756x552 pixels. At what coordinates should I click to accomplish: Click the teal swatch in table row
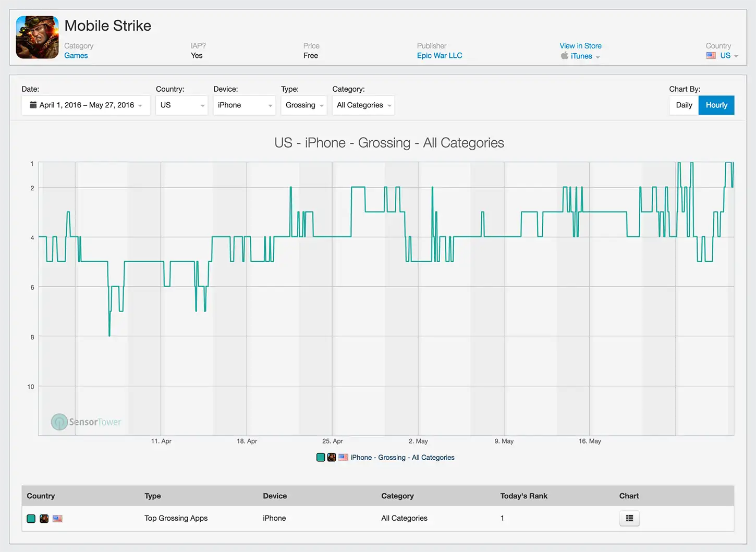[x=31, y=519]
